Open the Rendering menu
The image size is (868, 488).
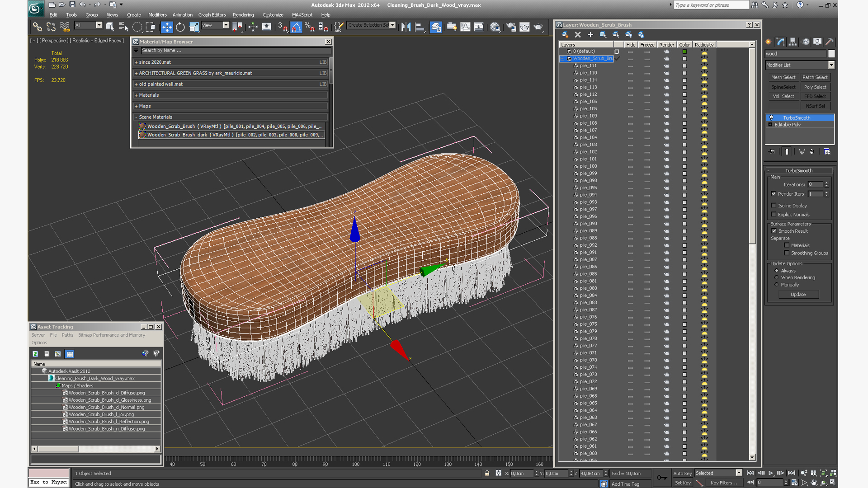coord(243,15)
